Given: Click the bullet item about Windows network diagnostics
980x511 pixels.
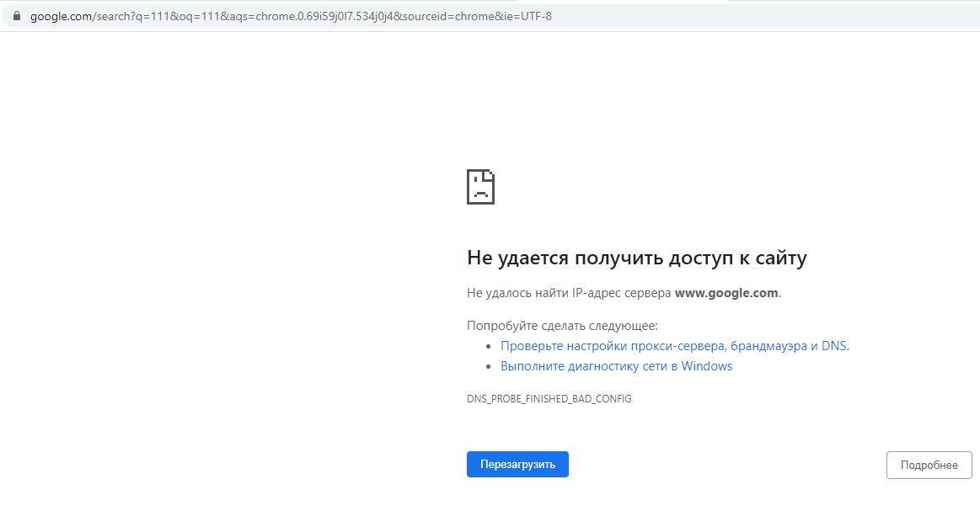Looking at the screenshot, I should (616, 365).
